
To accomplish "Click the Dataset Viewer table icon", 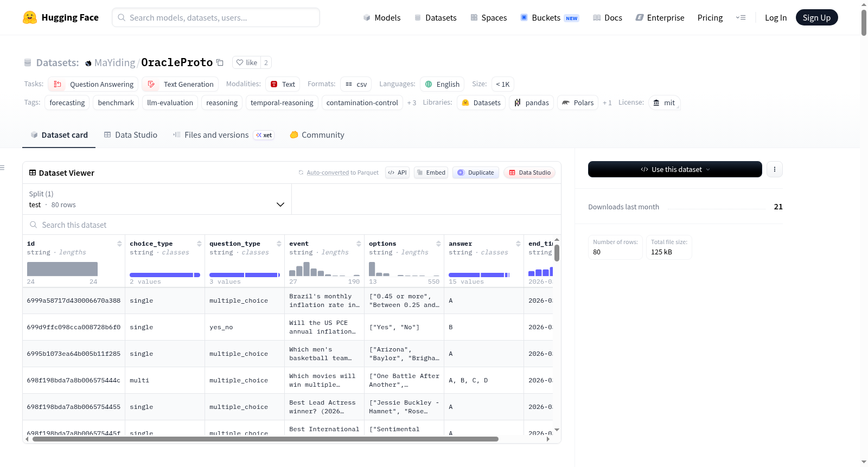I will [33, 172].
